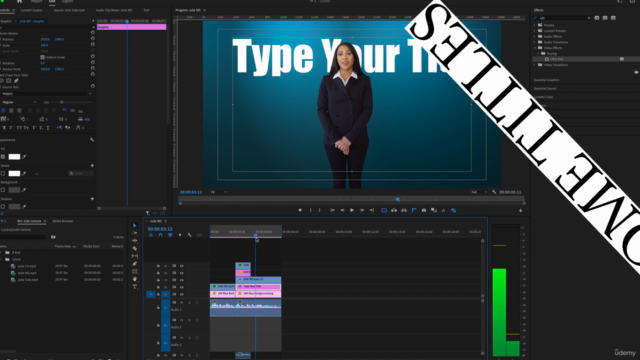This screenshot has width=640, height=360.
Task: Enable the Shadow checkbox
Action: [x=3, y=207]
